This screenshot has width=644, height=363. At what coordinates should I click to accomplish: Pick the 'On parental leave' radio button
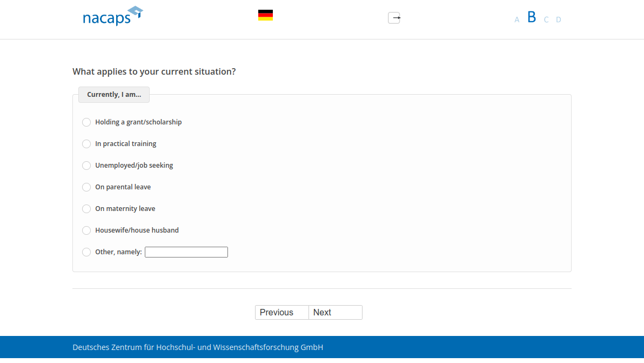(x=86, y=187)
